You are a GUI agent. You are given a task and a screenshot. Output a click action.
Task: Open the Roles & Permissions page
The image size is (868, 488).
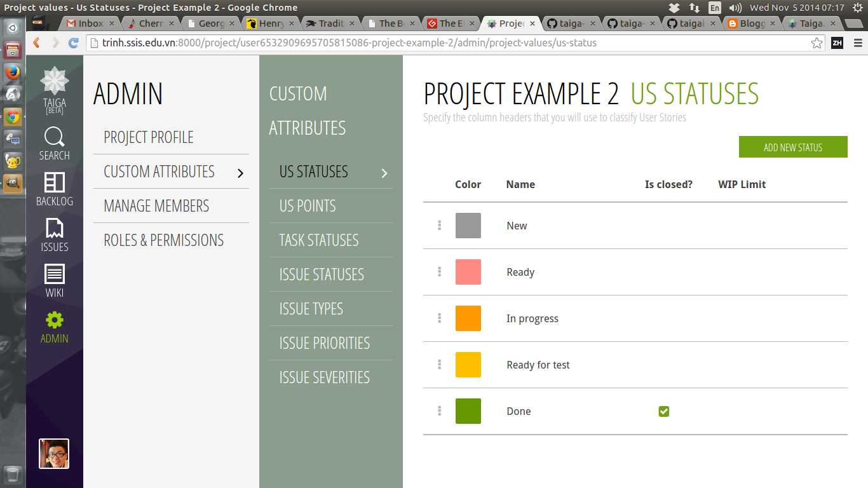[x=164, y=240]
